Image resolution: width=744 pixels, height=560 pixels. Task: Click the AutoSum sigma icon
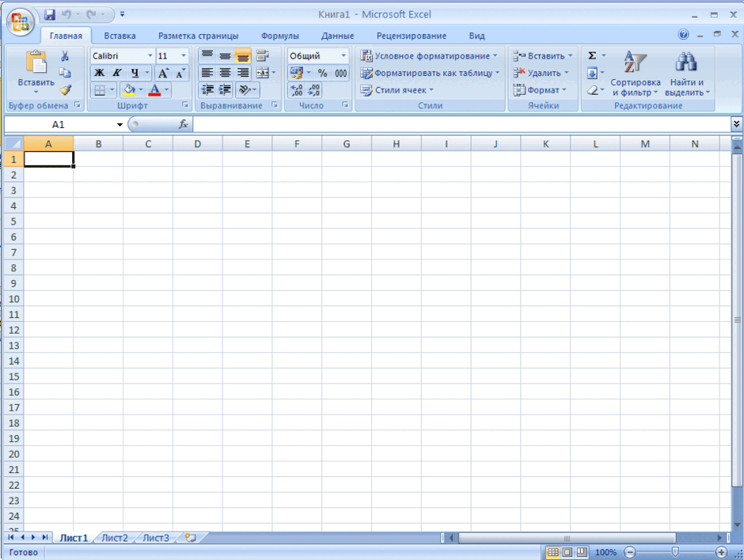click(x=592, y=56)
